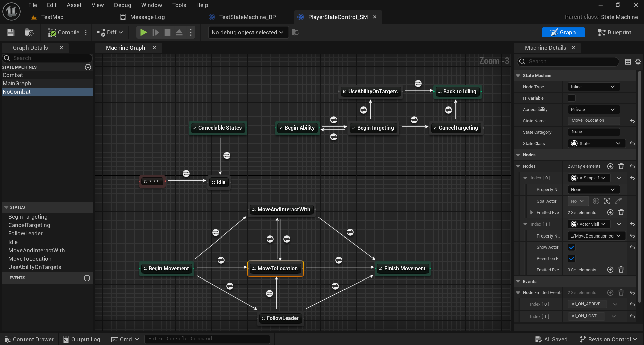Open the Compile options three-dot menu
This screenshot has width=644, height=345.
pyautogui.click(x=86, y=32)
